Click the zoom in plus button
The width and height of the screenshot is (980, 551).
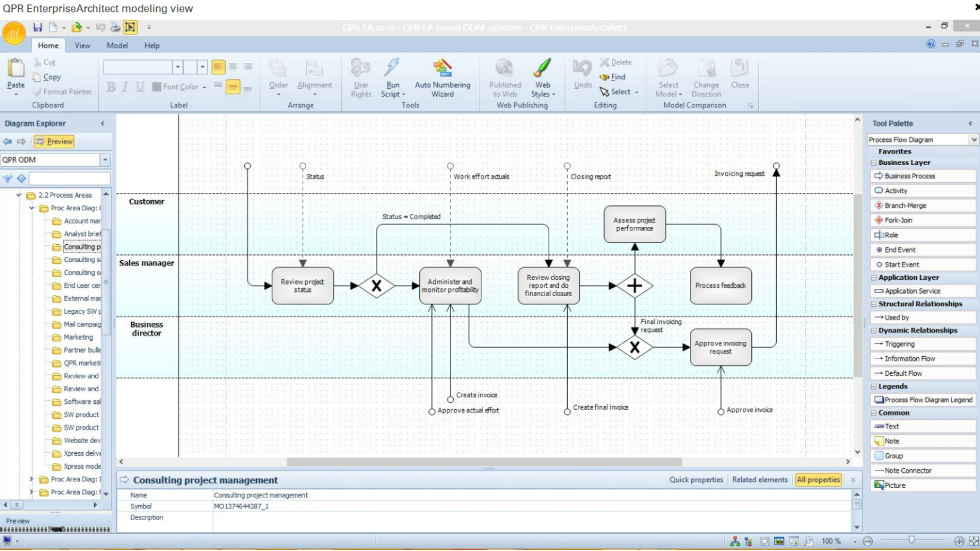959,541
